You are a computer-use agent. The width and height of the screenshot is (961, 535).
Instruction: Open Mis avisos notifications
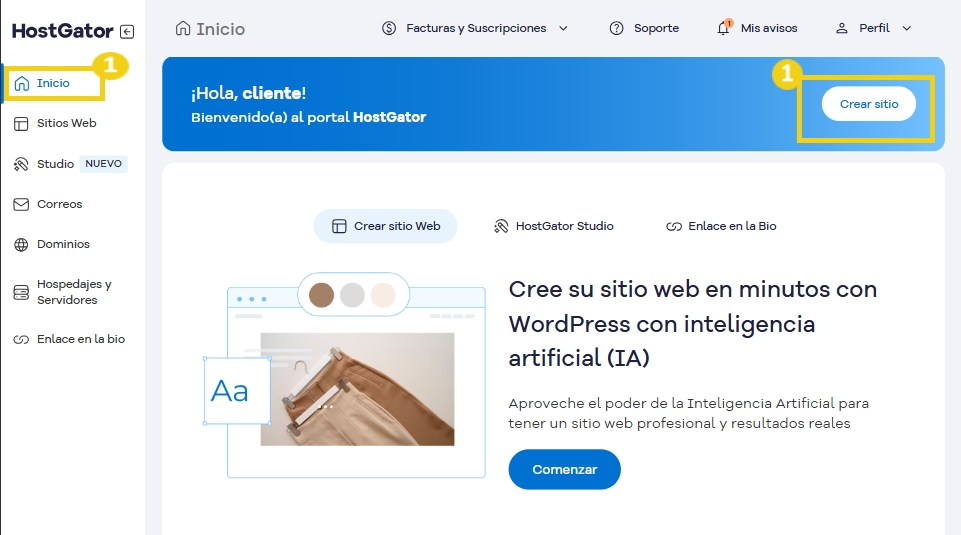769,28
